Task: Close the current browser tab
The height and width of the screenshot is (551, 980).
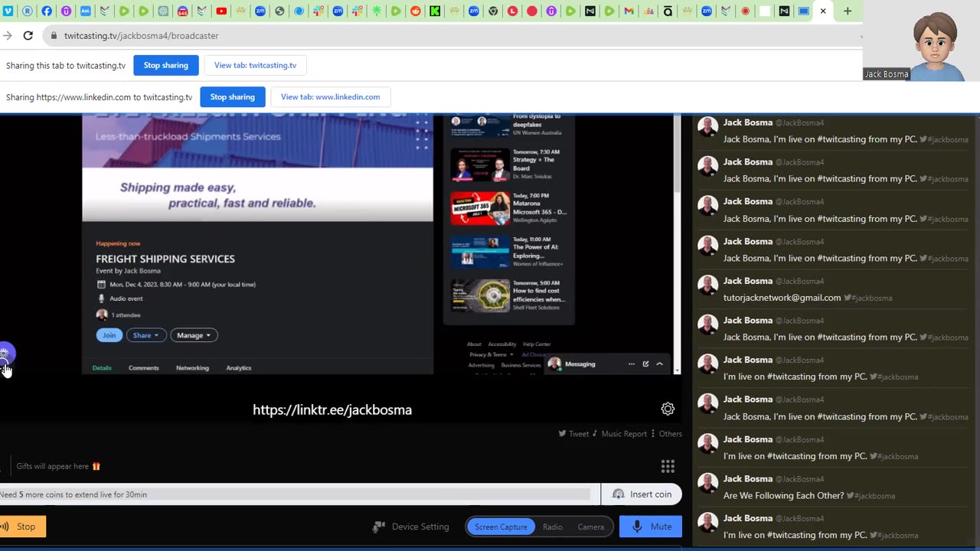Action: click(823, 11)
